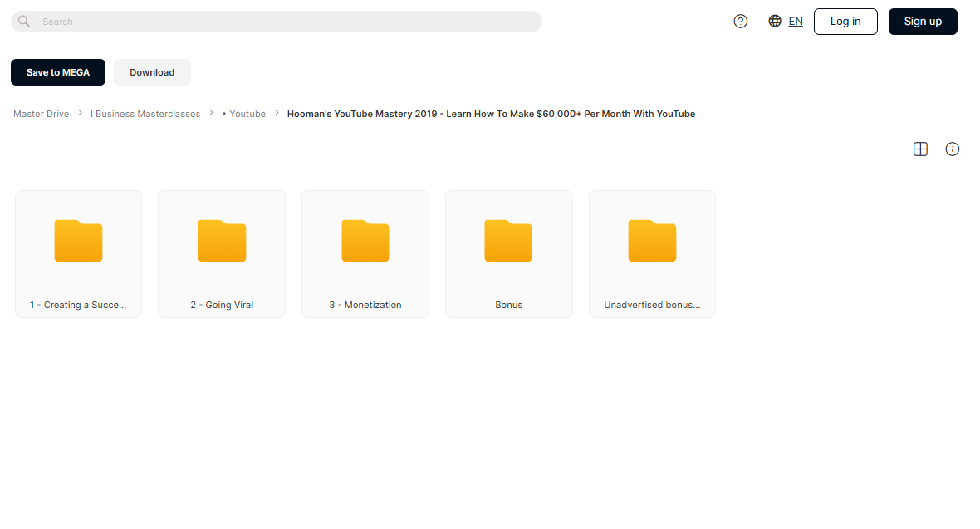The image size is (980, 529).
Task: Select '1 - Creating a Succe...' folder name
Action: click(78, 305)
